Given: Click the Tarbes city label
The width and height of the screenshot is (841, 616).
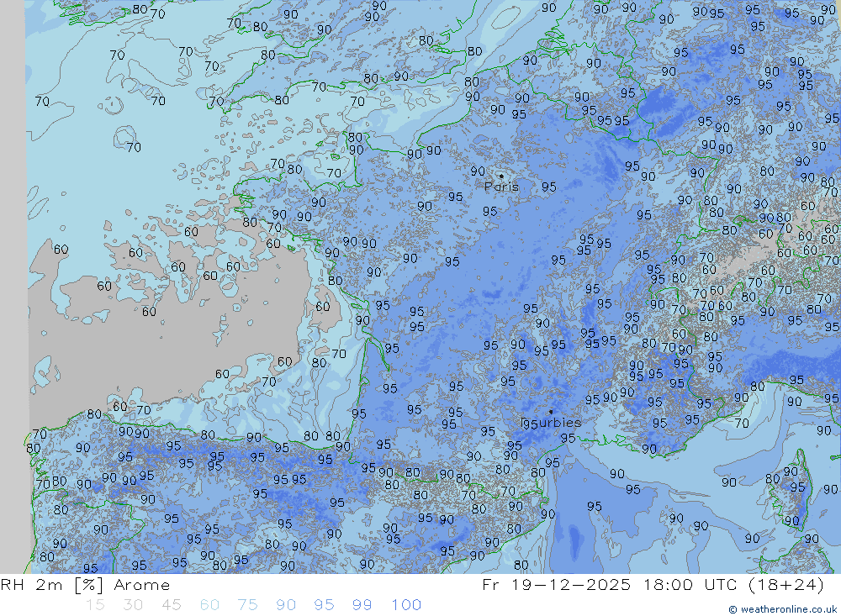Looking at the screenshot, I should coord(551,423).
